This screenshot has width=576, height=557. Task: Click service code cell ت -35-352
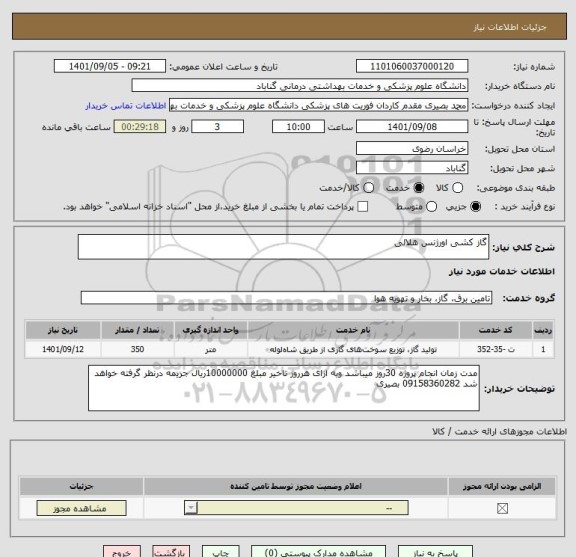point(496,349)
